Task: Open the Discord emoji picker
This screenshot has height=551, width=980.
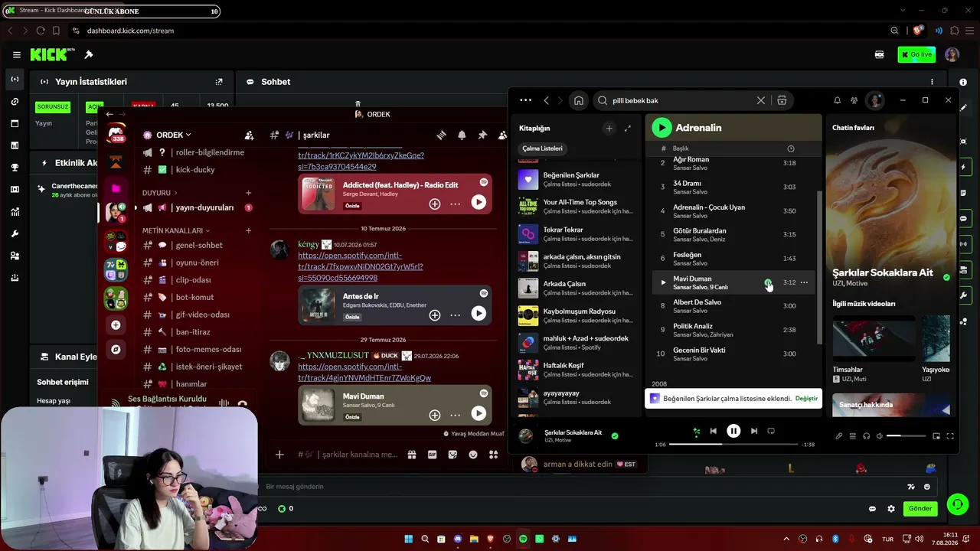Action: (x=473, y=455)
